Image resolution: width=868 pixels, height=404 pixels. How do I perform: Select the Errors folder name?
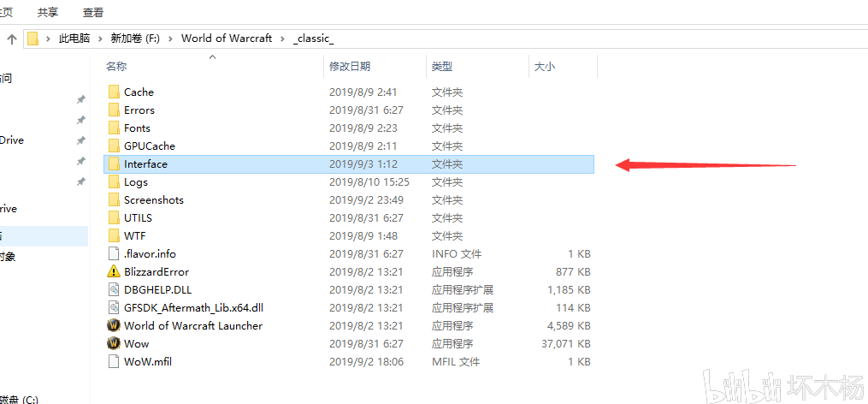point(139,110)
